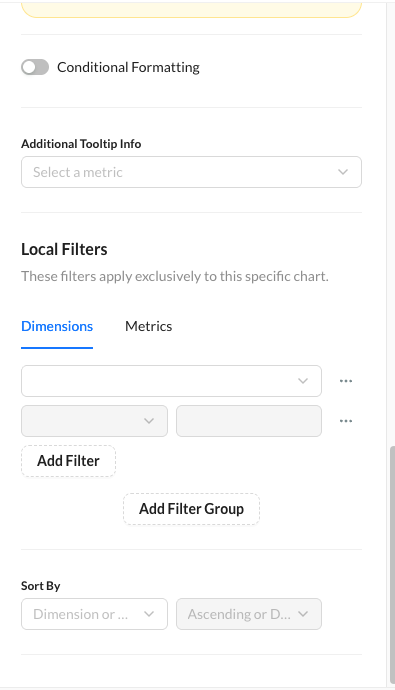This screenshot has height=690, width=395.
Task: Switch to the Dimensions tab
Action: pyautogui.click(x=57, y=326)
